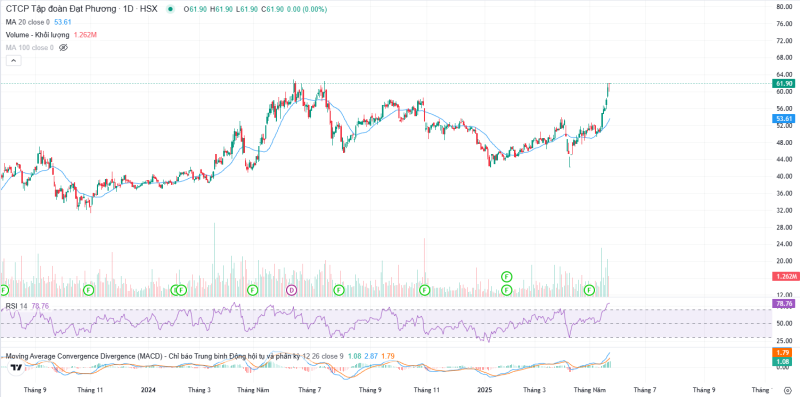Image resolution: width=800 pixels, height=397 pixels.
Task: Click the 48.00 label on the price axis
Action: 783,142
